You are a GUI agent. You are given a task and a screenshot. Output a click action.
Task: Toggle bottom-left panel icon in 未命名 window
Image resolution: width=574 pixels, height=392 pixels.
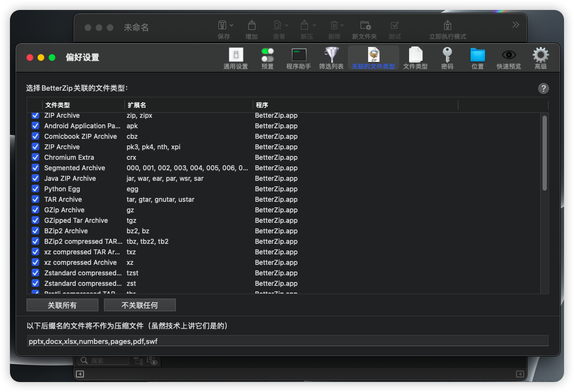click(x=80, y=374)
